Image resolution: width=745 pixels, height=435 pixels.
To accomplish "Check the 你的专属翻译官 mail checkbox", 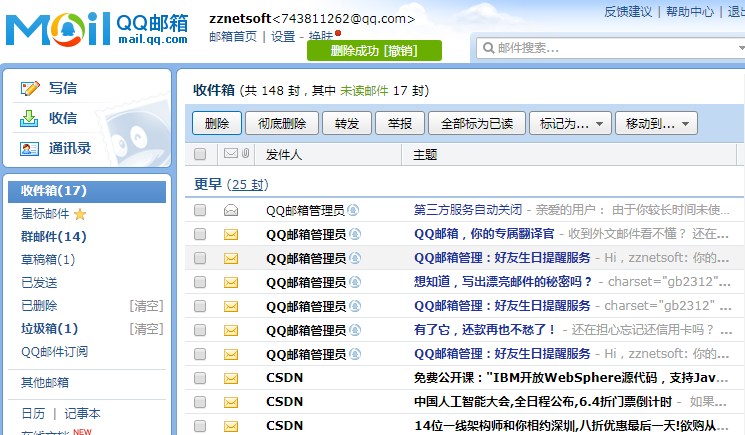I will pos(200,234).
